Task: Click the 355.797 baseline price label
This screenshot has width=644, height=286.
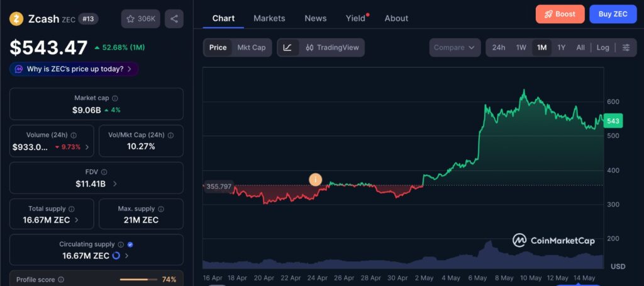Action: coord(219,186)
